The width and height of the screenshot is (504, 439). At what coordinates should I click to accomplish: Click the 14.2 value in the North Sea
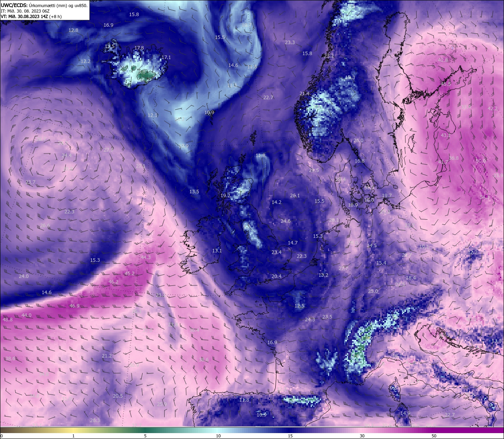click(x=276, y=202)
